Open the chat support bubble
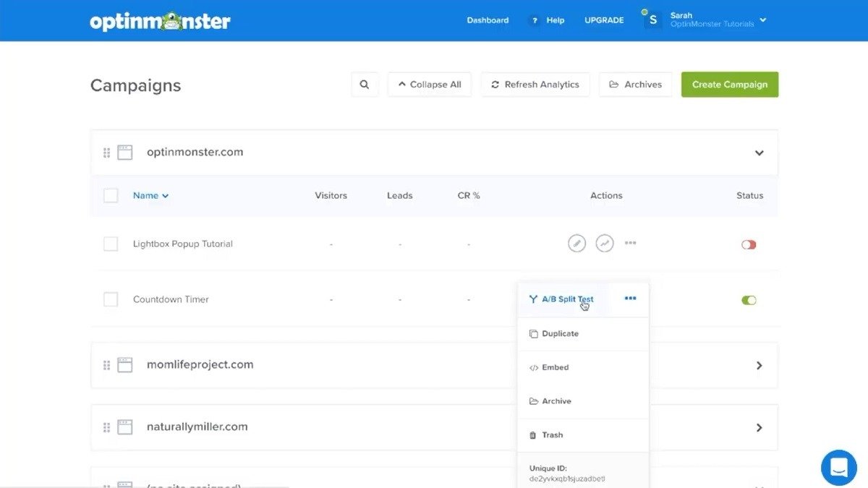 [x=839, y=467]
